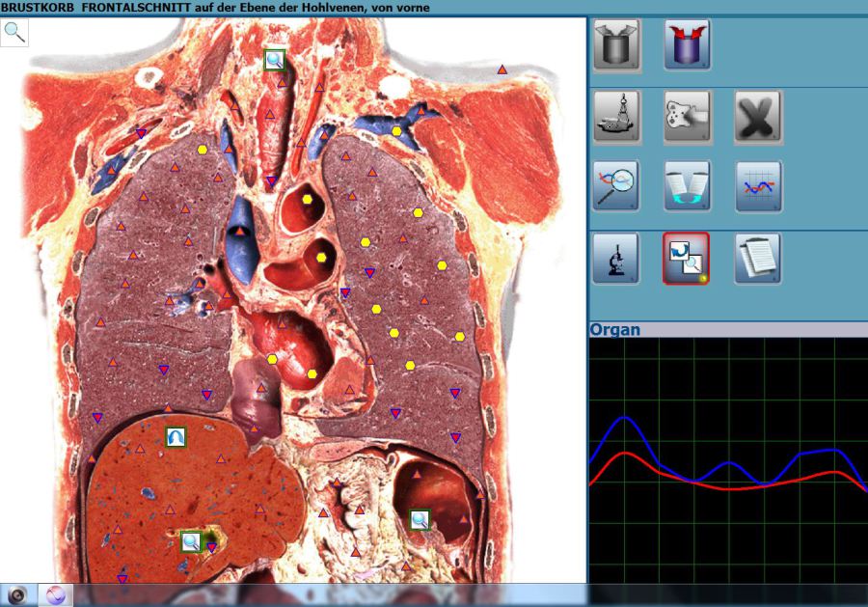Click the grayed-out hand pointing icon
The width and height of the screenshot is (868, 607).
coord(687,117)
